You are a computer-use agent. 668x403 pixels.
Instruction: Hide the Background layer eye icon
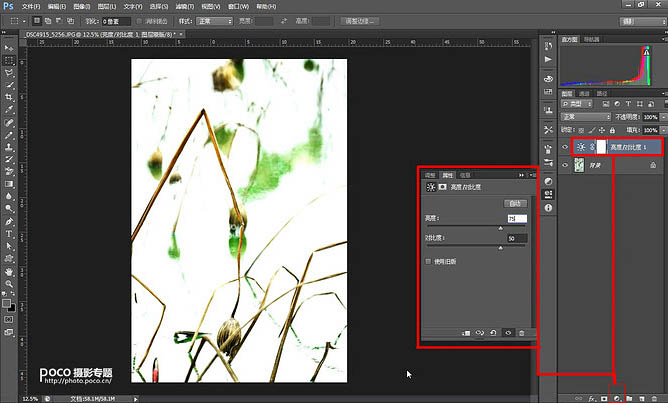point(565,165)
